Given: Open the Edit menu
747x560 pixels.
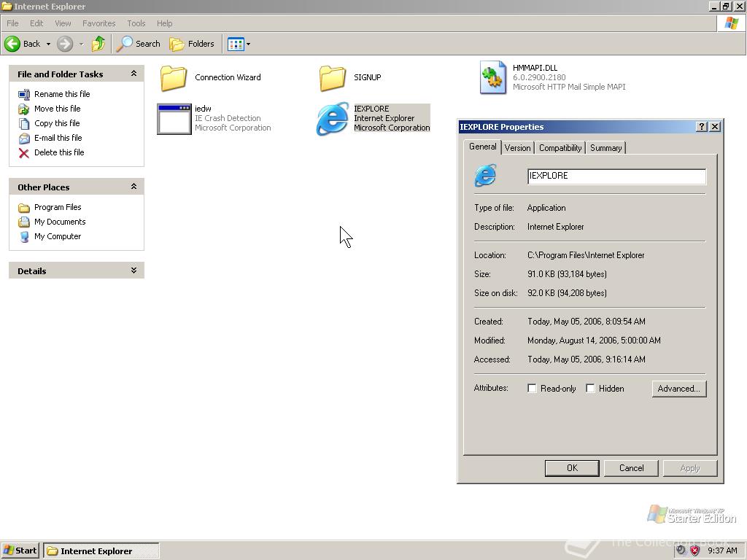Looking at the screenshot, I should click(36, 23).
